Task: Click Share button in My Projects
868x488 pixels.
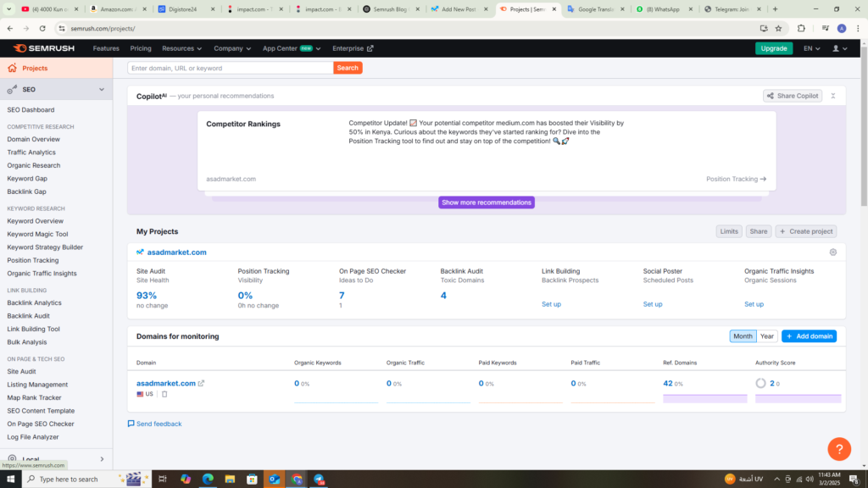Action: click(758, 231)
